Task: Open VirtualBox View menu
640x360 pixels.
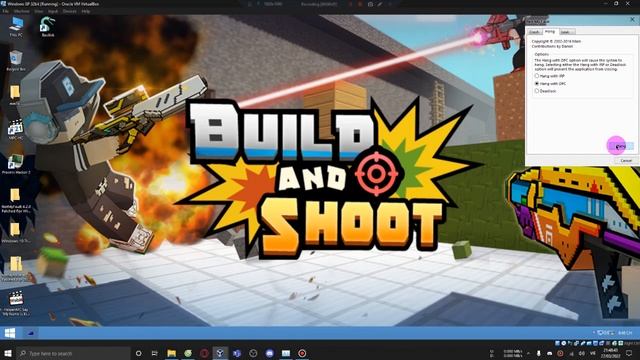Action: (39, 11)
